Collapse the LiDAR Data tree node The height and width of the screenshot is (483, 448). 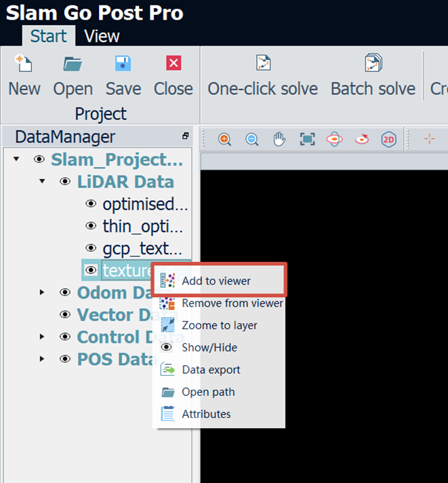coord(42,181)
